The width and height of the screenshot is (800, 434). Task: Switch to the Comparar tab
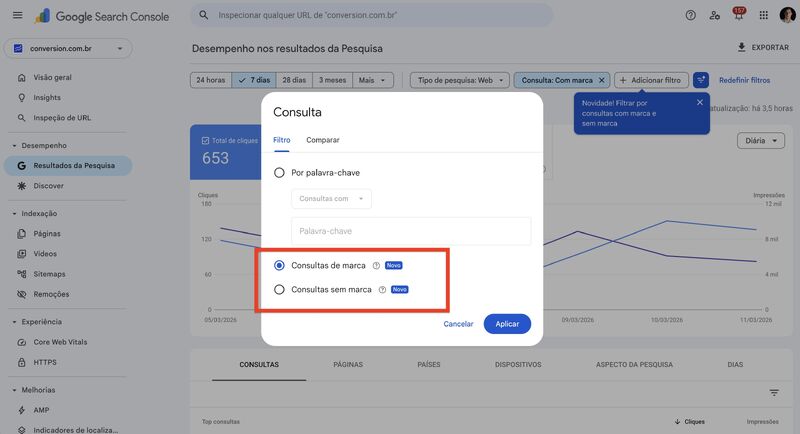(322, 140)
